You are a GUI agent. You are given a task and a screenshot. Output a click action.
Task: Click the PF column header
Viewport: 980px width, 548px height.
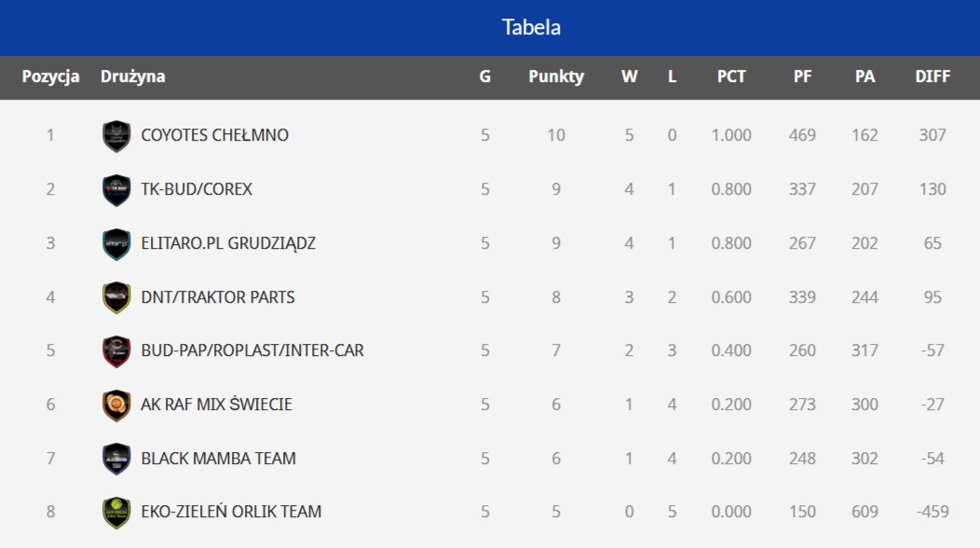pyautogui.click(x=802, y=77)
